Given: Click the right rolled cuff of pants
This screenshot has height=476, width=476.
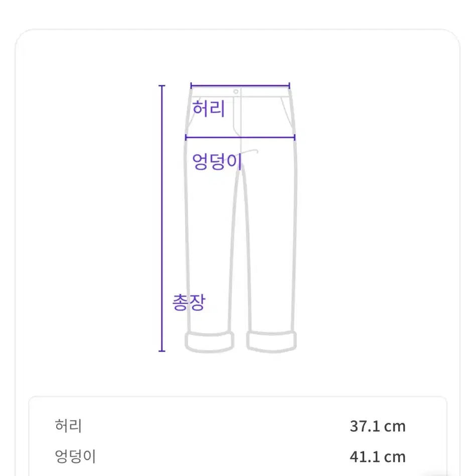Looking at the screenshot, I should click(271, 342).
